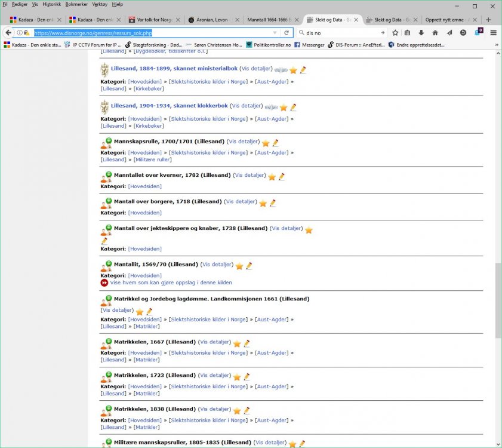Click the chain link icon for Lillesand 1884-1899 ministerialbok
502x448 pixels.
click(281, 70)
